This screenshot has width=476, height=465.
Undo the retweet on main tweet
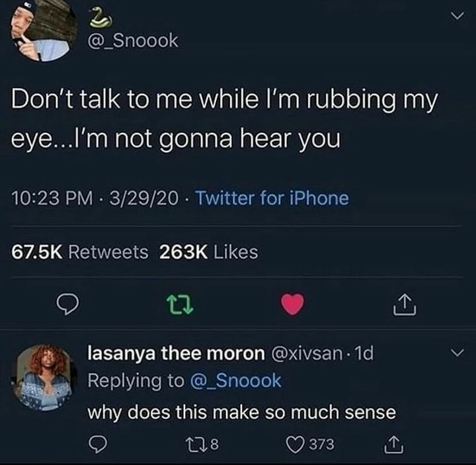click(180, 305)
